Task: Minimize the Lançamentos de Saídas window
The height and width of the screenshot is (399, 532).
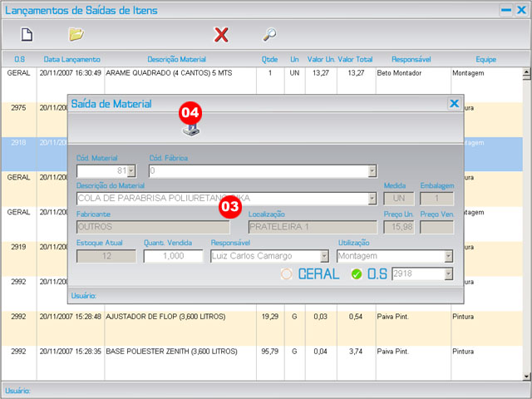Action: click(505, 11)
